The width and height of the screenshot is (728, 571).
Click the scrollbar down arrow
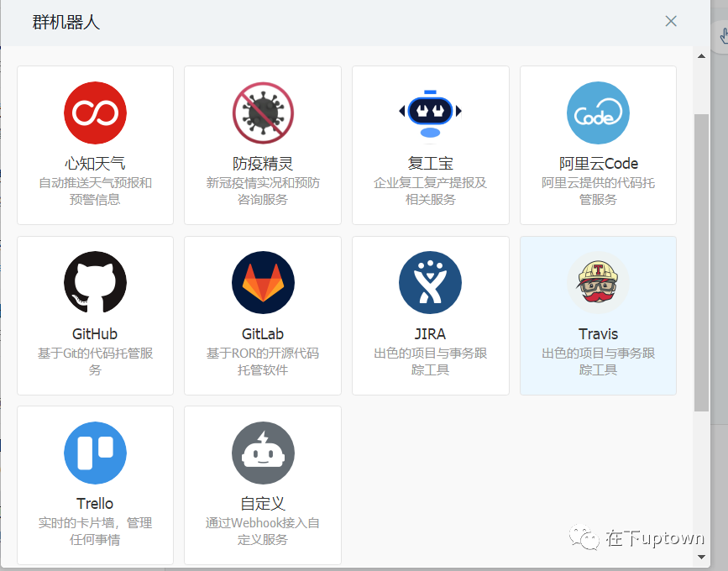(x=701, y=557)
